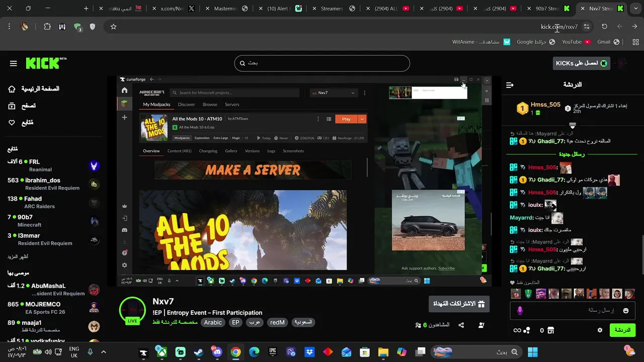Open AbuMashaL recommended channel
The width and height of the screenshot is (644, 362).
(53, 290)
